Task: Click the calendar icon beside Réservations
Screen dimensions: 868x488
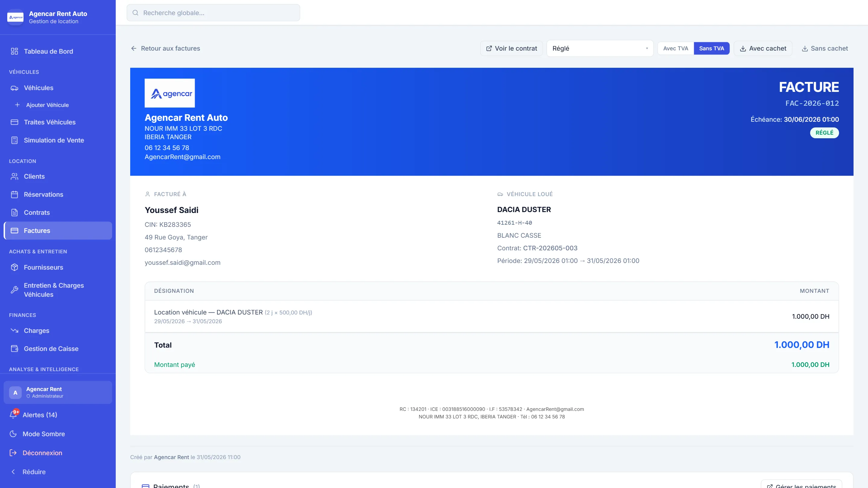Action: point(14,195)
